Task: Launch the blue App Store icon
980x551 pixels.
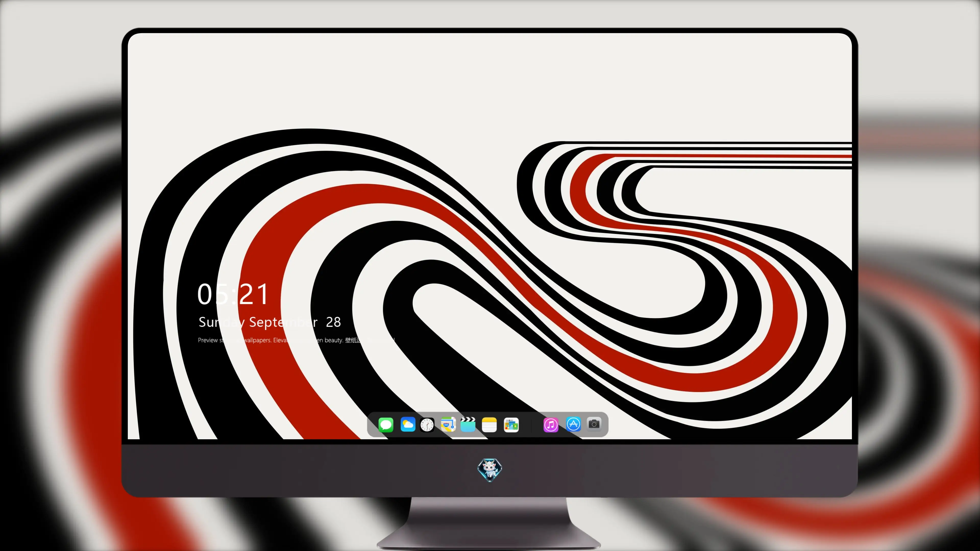Action: pyautogui.click(x=573, y=424)
